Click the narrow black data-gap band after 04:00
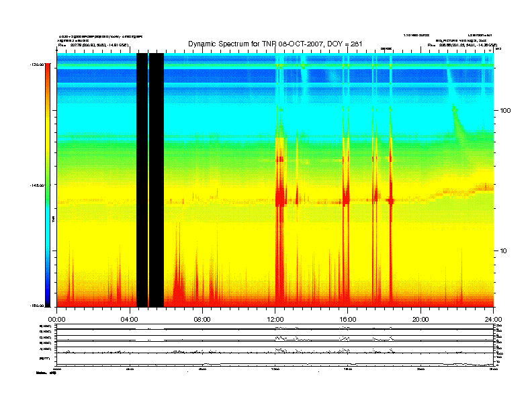This screenshot has height=411, width=532. (x=142, y=180)
